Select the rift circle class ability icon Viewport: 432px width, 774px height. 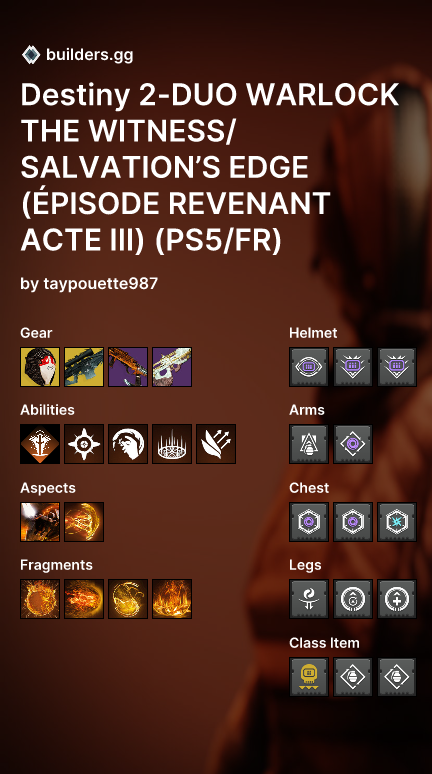(172, 444)
